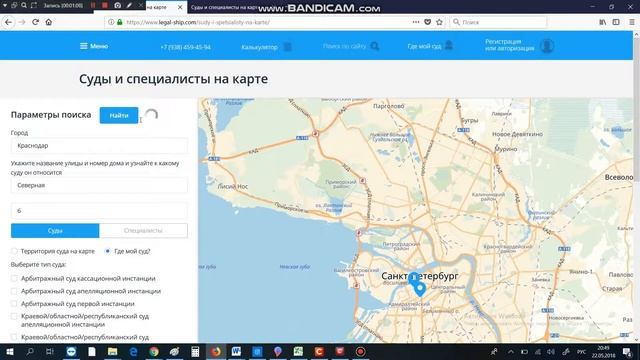Launch Edge browser from taskbar

(x=133, y=351)
